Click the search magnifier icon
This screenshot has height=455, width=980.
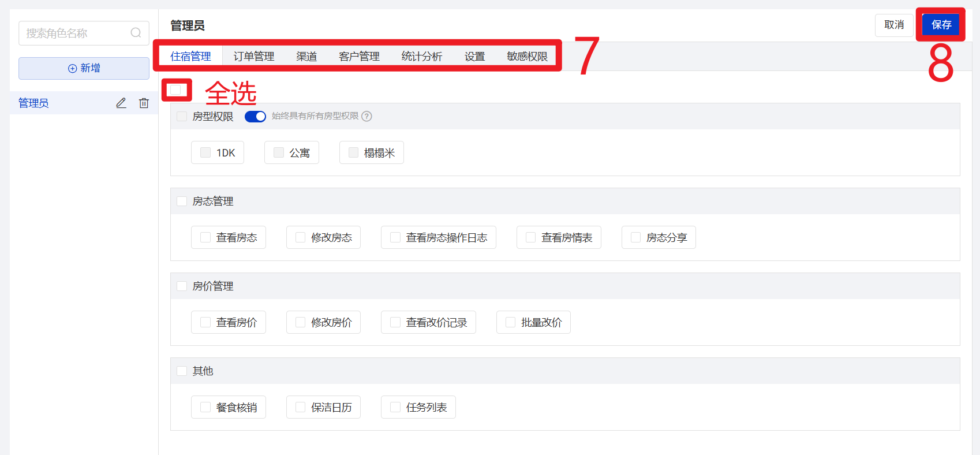coord(136,33)
